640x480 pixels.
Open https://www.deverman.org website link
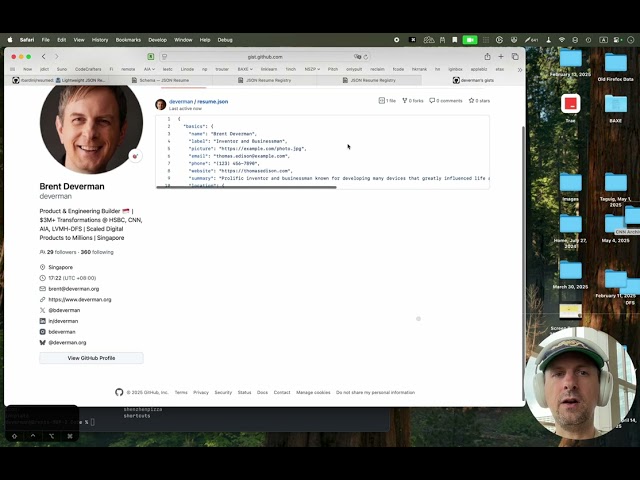(80, 300)
